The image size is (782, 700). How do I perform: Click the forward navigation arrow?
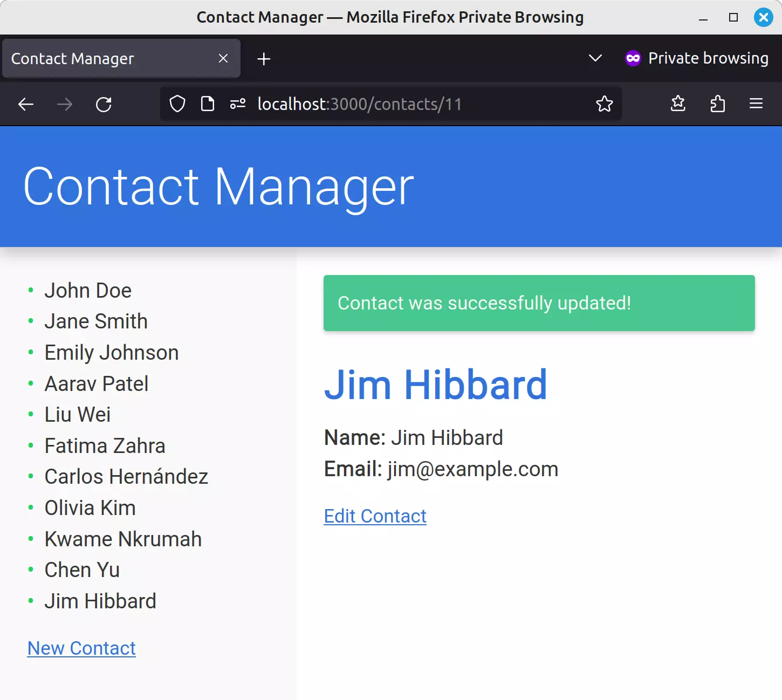65,104
